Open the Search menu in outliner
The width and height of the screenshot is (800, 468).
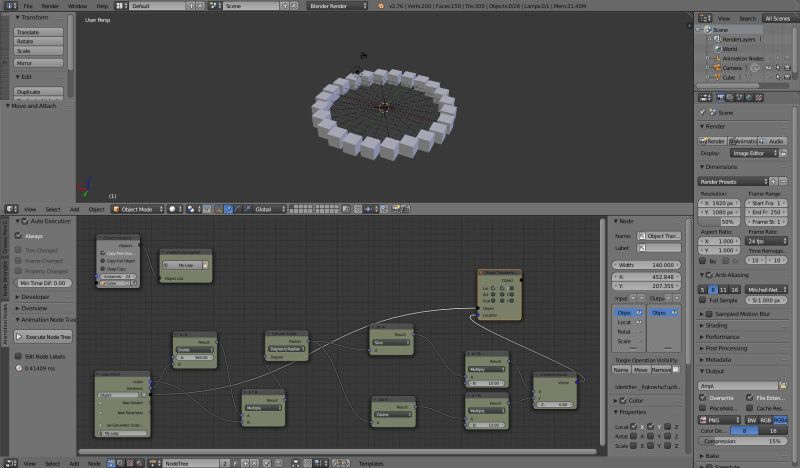click(747, 18)
